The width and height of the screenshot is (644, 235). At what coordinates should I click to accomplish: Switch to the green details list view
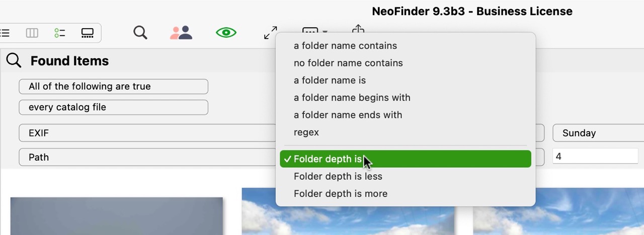tap(60, 33)
